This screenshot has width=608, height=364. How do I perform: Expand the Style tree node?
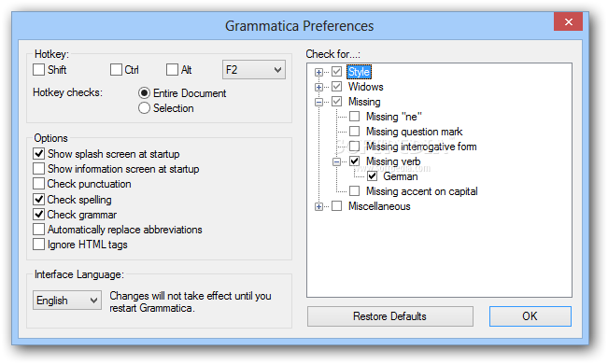318,72
